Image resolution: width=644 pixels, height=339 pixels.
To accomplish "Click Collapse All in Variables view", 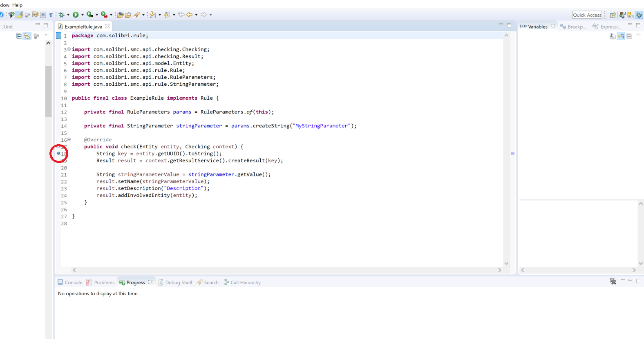I will 629,36.
